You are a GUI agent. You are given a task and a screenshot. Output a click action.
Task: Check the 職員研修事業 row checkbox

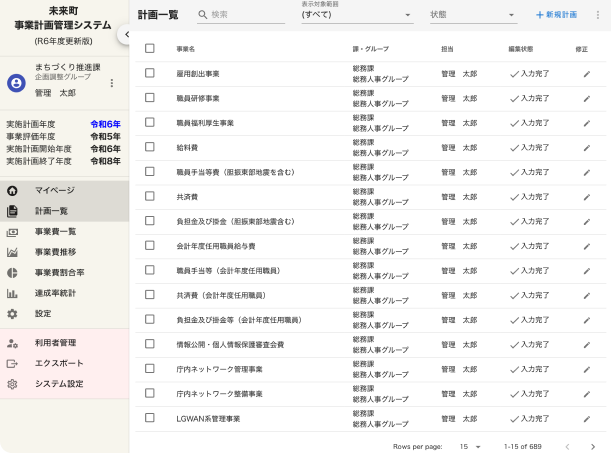150,98
